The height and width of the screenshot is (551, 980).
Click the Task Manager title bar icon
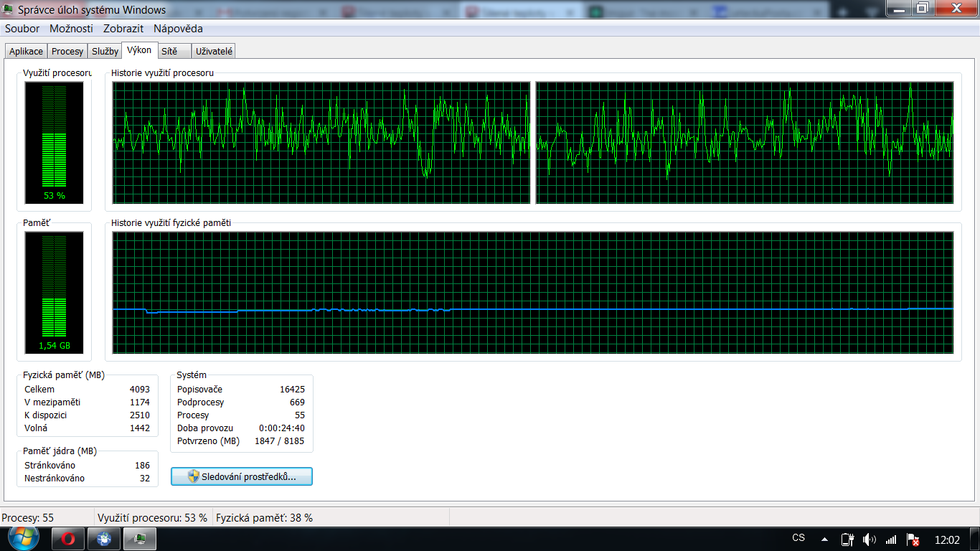tap(8, 10)
